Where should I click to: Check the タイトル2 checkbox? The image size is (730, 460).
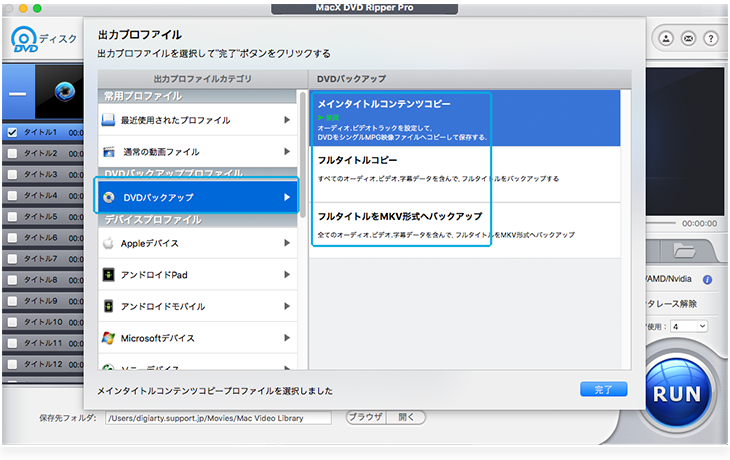pyautogui.click(x=12, y=153)
